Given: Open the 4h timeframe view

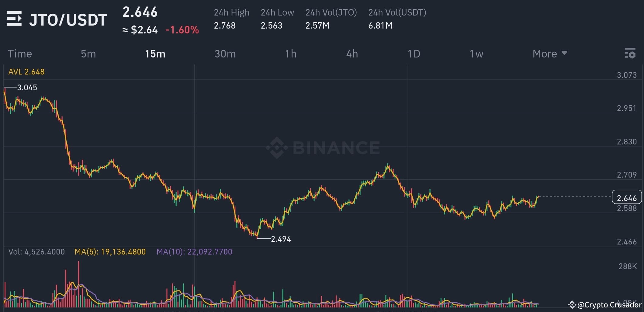Looking at the screenshot, I should [352, 54].
